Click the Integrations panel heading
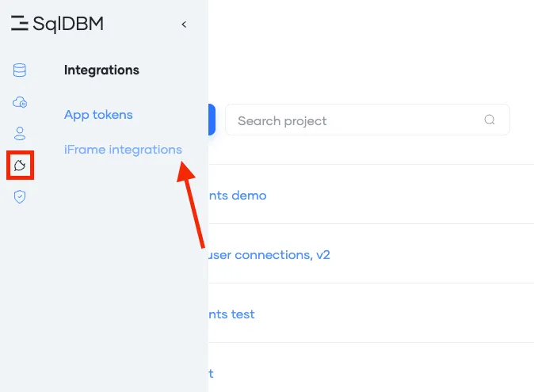 [x=101, y=70]
